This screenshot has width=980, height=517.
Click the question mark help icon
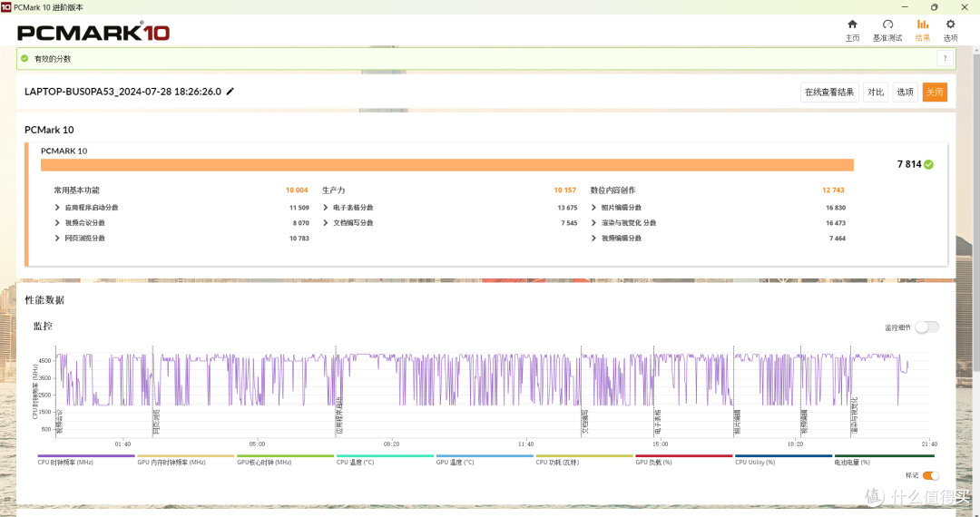coord(945,59)
